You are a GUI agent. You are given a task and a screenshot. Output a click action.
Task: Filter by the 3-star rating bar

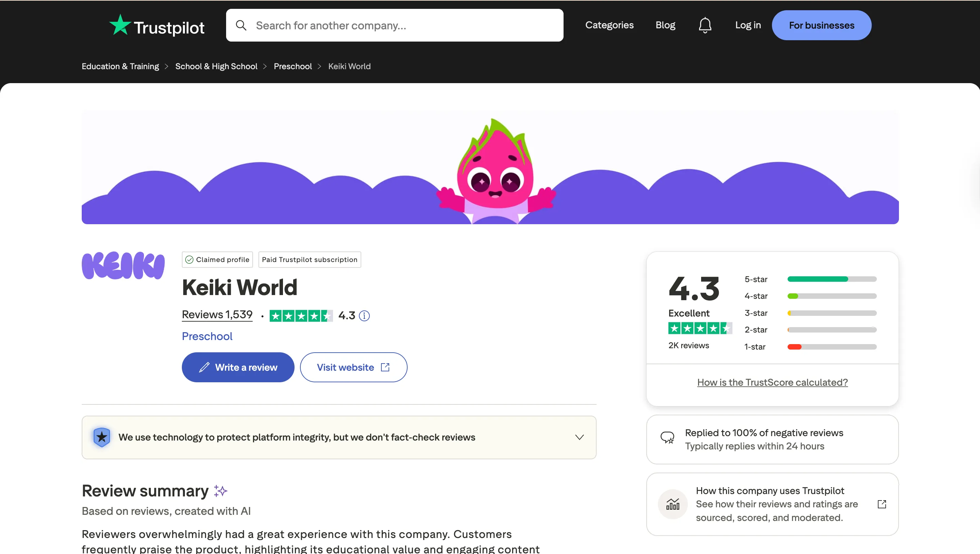[810, 313]
